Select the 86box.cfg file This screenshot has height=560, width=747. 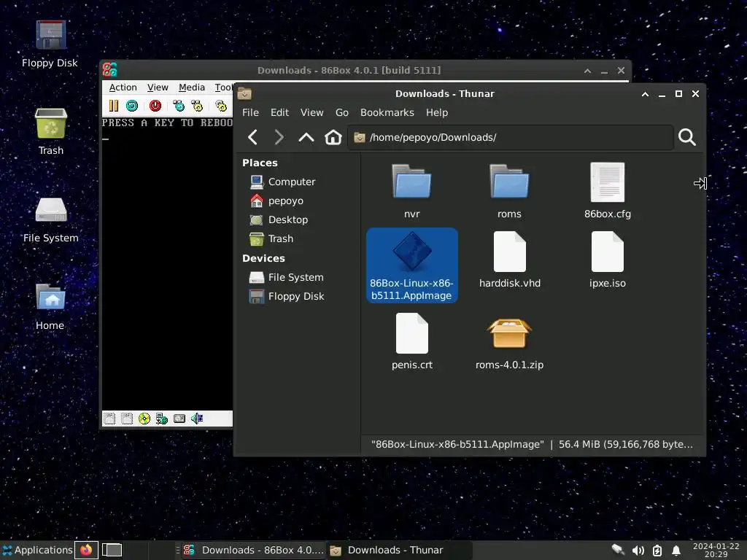click(x=608, y=192)
